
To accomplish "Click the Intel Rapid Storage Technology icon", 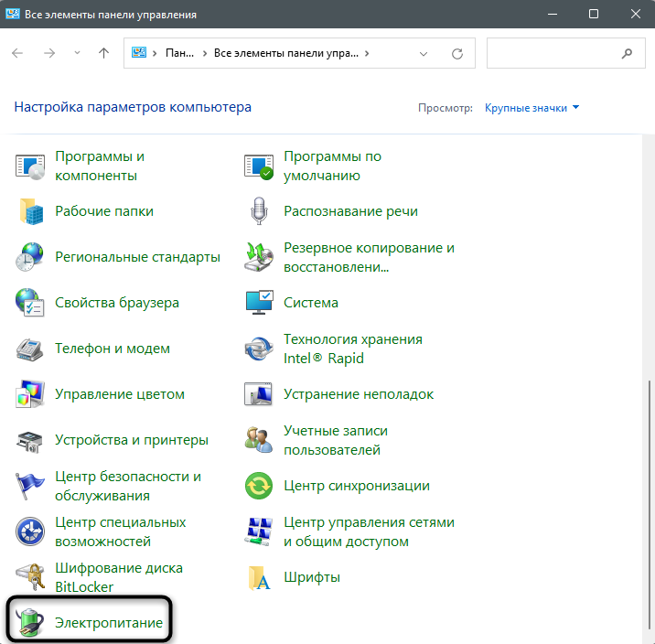I will coord(259,349).
